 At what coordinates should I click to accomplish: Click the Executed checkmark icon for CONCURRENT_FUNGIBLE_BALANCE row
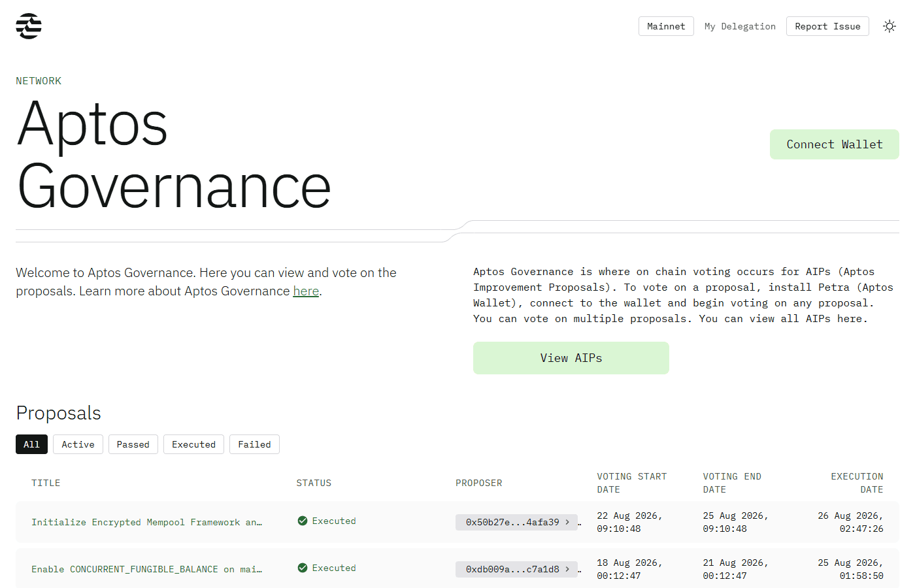click(x=303, y=568)
